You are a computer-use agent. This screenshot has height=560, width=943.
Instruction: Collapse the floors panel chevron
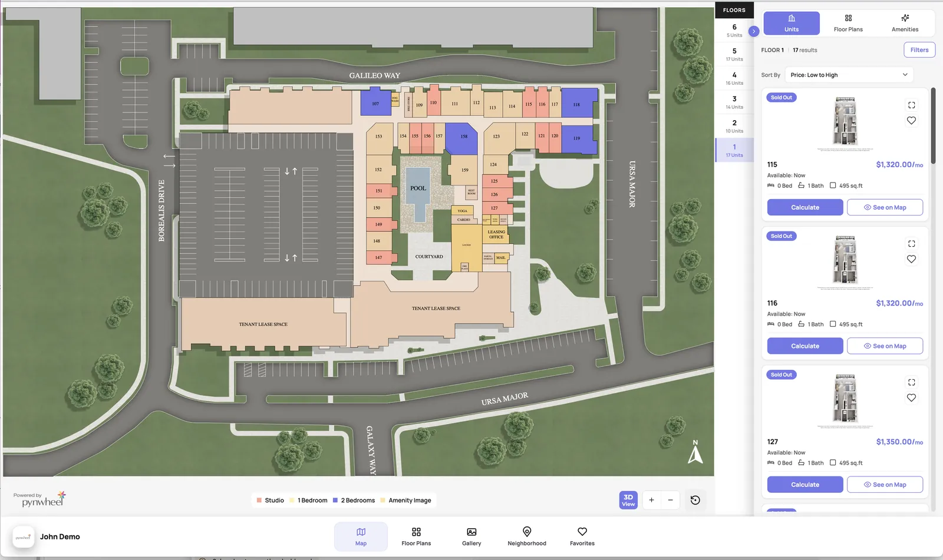point(753,31)
